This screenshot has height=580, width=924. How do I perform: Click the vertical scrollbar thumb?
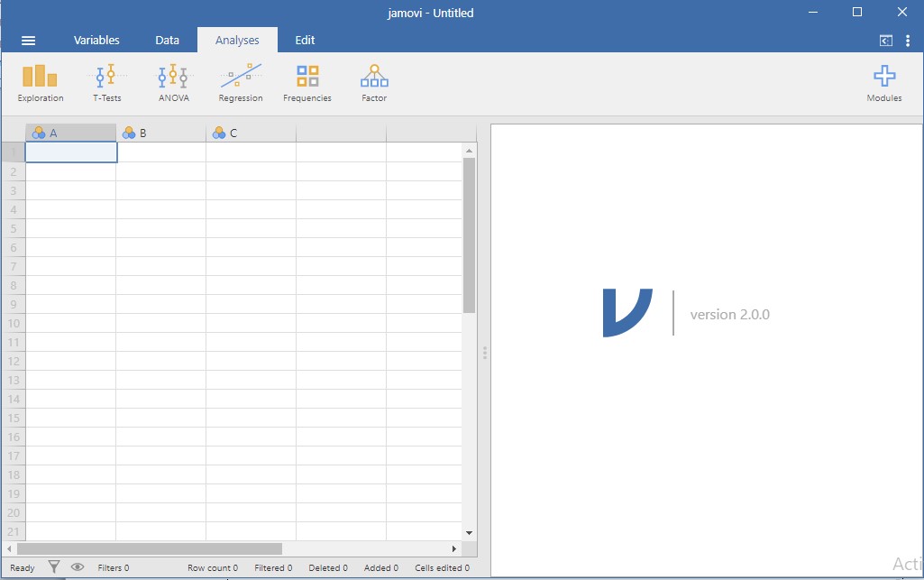(469, 235)
